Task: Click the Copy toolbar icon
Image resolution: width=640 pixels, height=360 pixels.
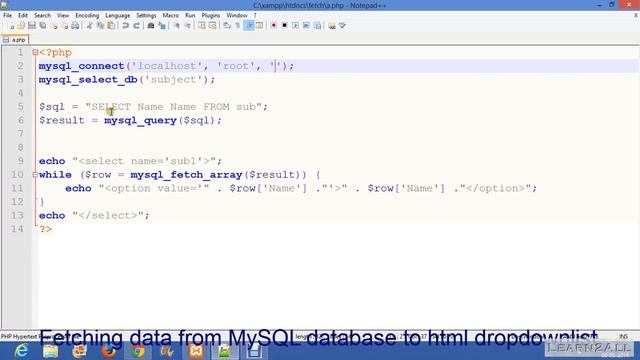Action: click(100, 26)
